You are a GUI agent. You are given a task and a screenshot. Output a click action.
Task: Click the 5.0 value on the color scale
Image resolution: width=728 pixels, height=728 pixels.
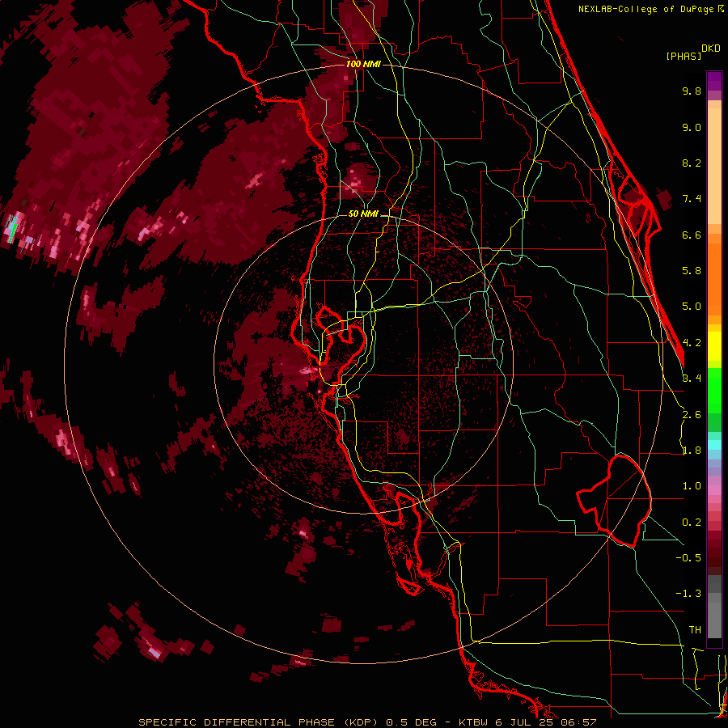692,307
